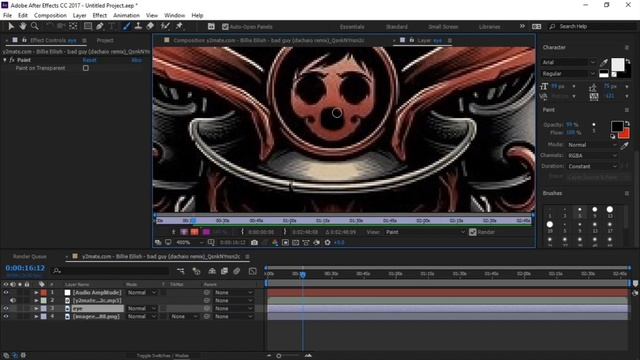Viewport: 640px width, 360px height.
Task: Toggle Draft 3D icon in timeline
Action: click(x=196, y=271)
